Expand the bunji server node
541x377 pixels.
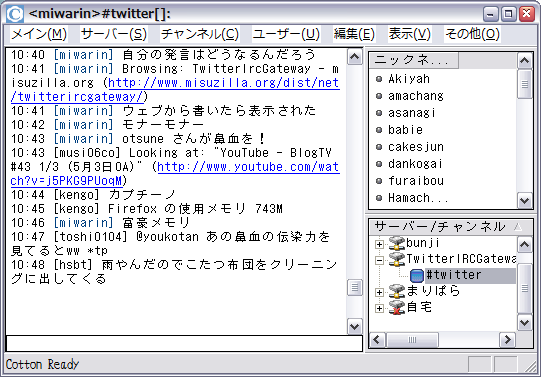[379, 244]
